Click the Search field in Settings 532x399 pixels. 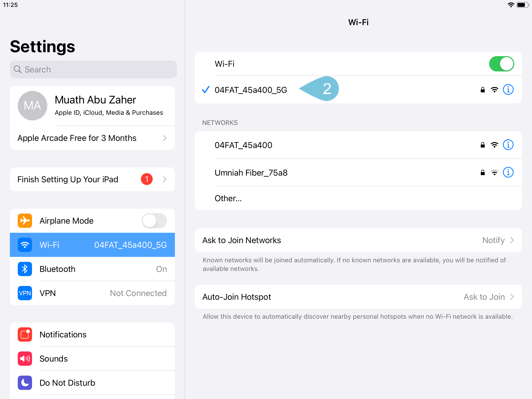pyautogui.click(x=93, y=69)
